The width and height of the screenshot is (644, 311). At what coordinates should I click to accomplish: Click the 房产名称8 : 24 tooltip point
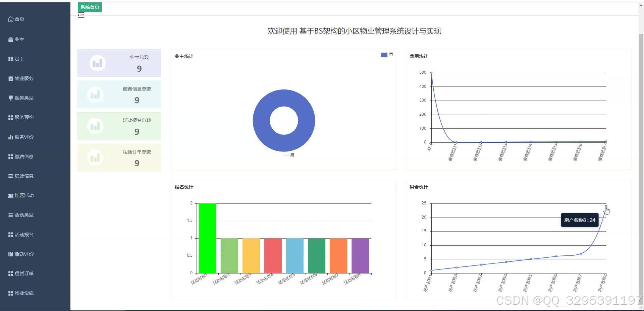point(606,207)
